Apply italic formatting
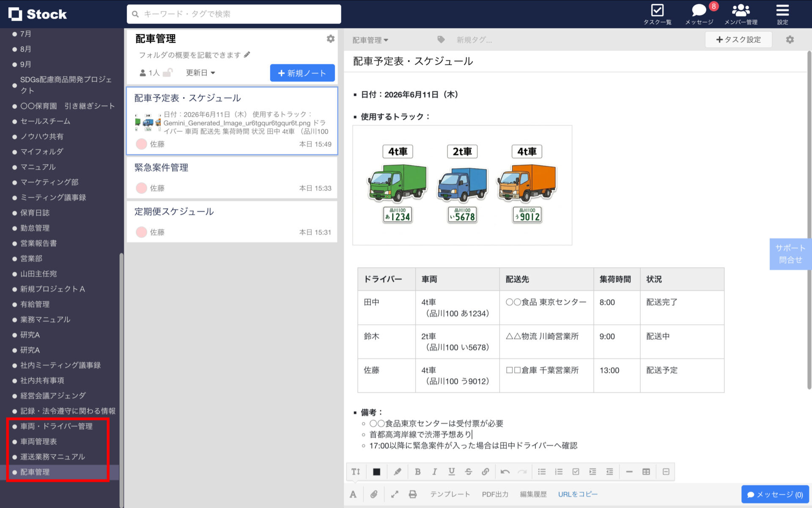This screenshot has height=508, width=812. [x=434, y=472]
